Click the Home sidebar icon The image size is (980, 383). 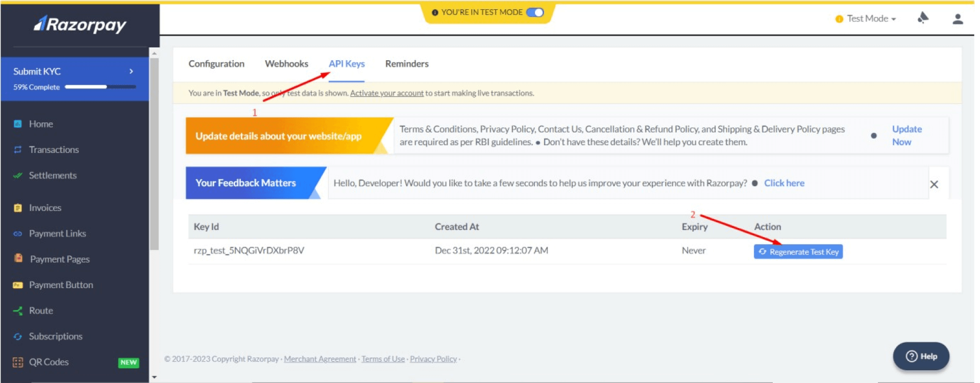coord(18,124)
